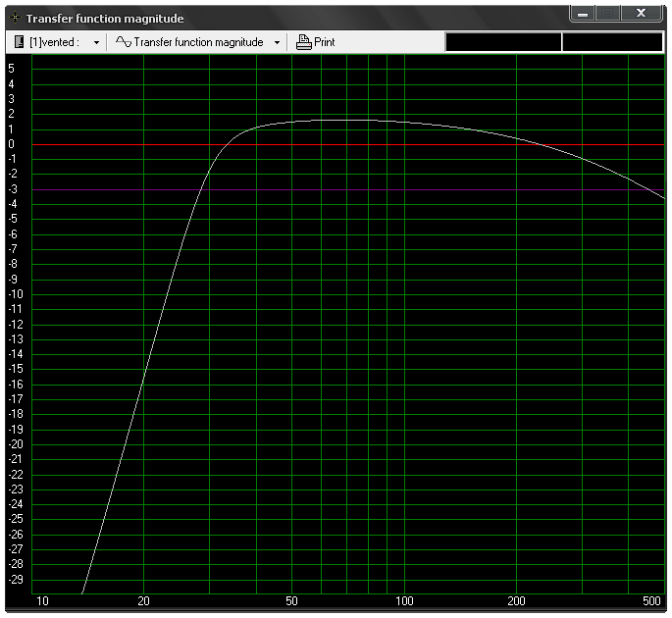Click the 5 label on the vertical axis
Image resolution: width=672 pixels, height=618 pixels.
[x=11, y=69]
